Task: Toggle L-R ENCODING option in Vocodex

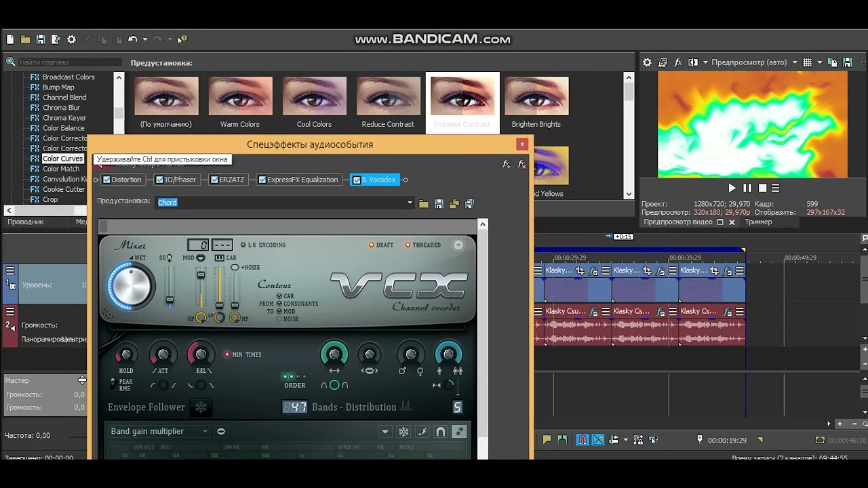Action: click(243, 245)
